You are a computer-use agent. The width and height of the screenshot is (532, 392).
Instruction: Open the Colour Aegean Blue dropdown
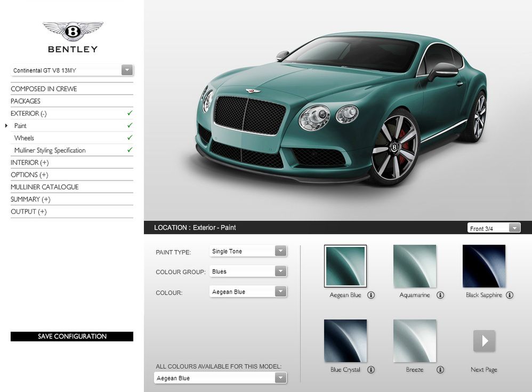coord(248,292)
